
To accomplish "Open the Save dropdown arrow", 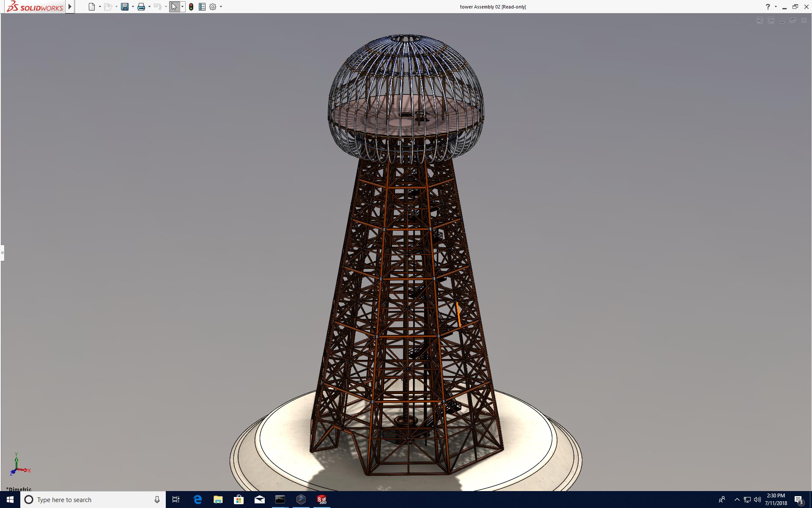I will 133,7.
